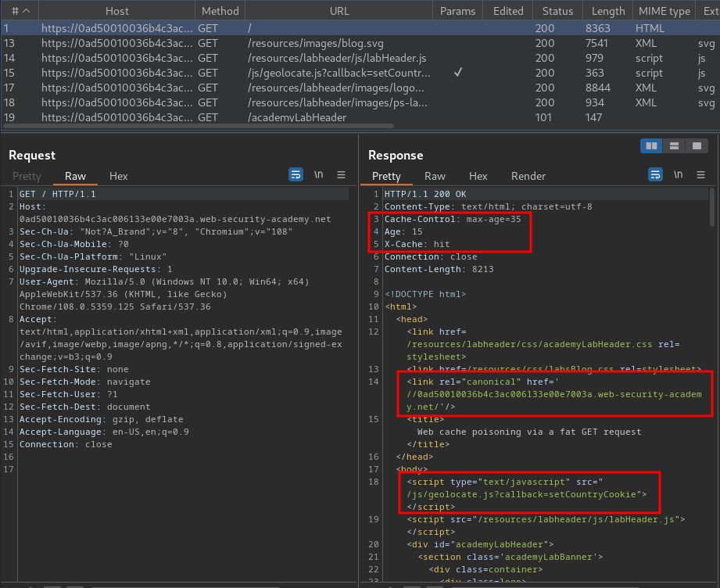Select top-bottom layout view icon
The height and width of the screenshot is (588, 720).
point(674,145)
